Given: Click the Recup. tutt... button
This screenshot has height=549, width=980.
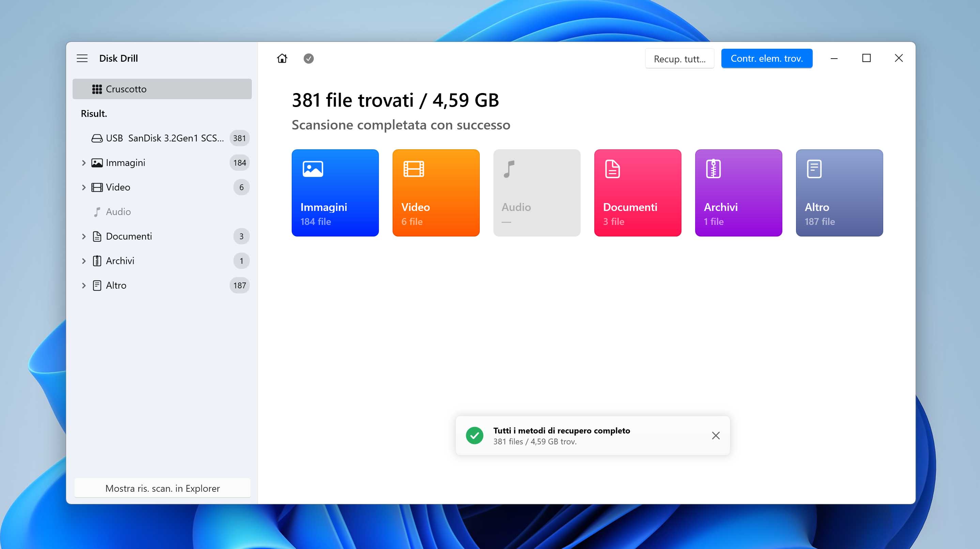Looking at the screenshot, I should [x=679, y=59].
